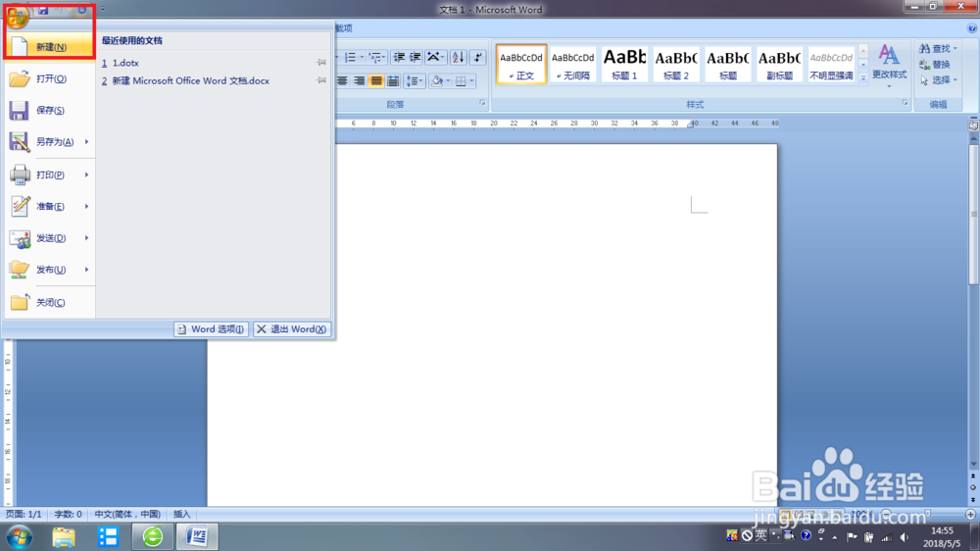Choose 保存(S) in the Office menu
The width and height of the screenshot is (980, 551).
50,110
